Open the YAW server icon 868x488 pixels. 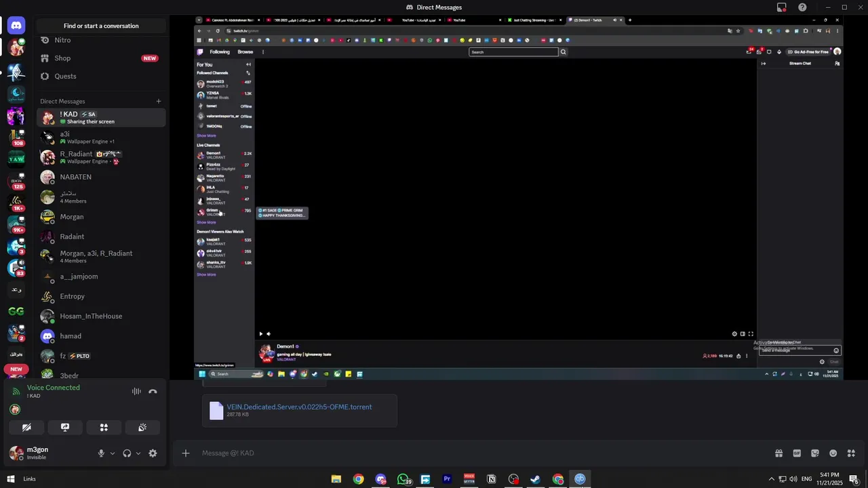tap(16, 159)
